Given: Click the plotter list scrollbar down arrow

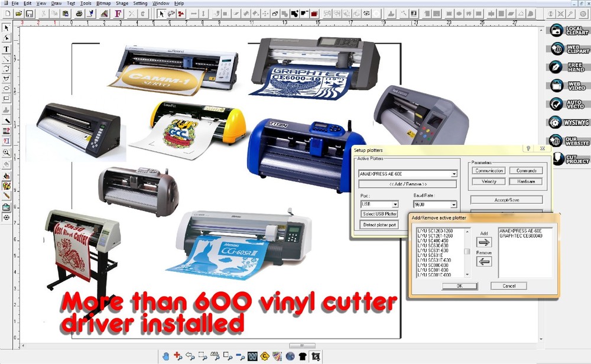Looking at the screenshot, I should (467, 275).
